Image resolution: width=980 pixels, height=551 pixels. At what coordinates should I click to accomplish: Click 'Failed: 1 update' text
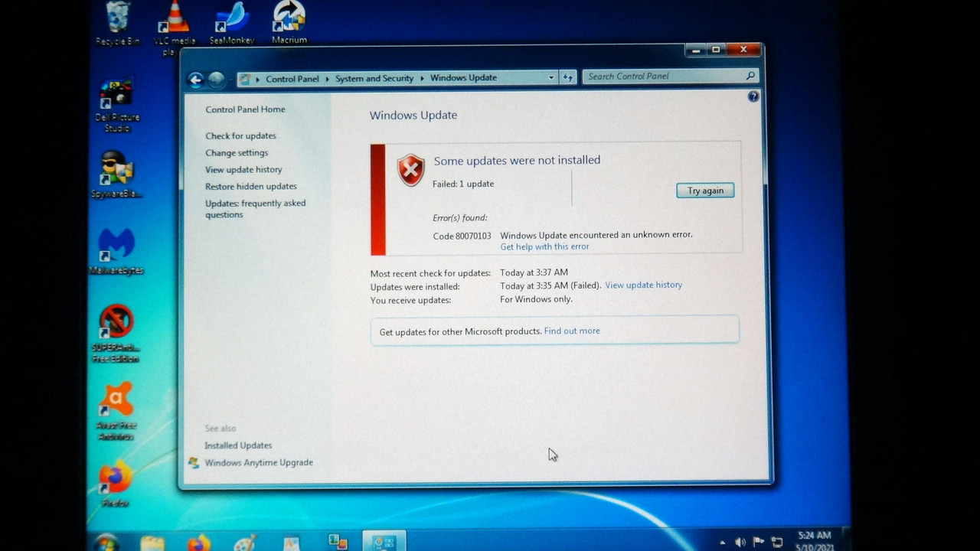click(463, 184)
